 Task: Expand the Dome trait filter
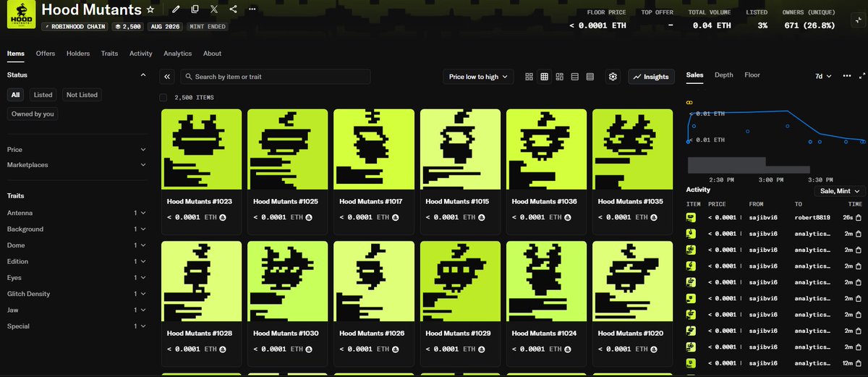(77, 245)
